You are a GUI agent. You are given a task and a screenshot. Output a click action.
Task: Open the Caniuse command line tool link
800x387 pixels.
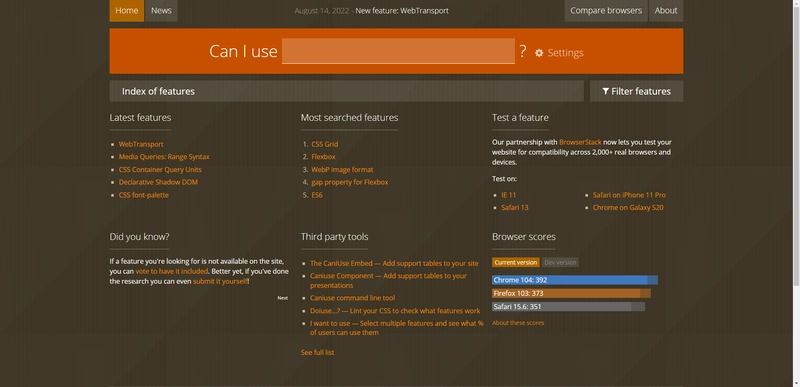click(352, 298)
